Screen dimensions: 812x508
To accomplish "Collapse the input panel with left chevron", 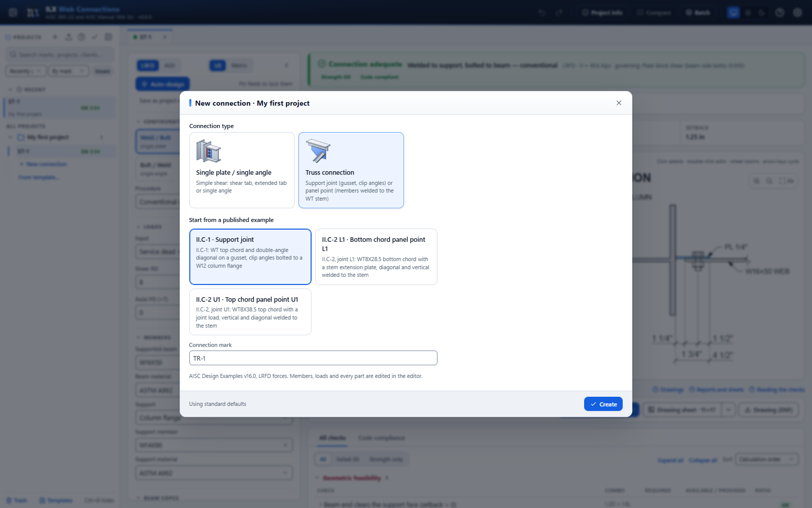I will (286, 66).
